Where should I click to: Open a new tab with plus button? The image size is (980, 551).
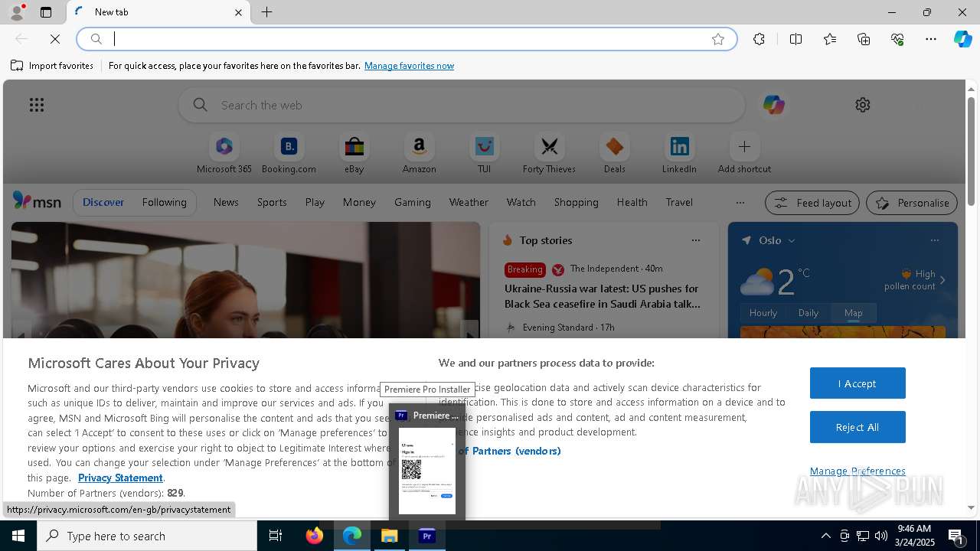coord(266,12)
